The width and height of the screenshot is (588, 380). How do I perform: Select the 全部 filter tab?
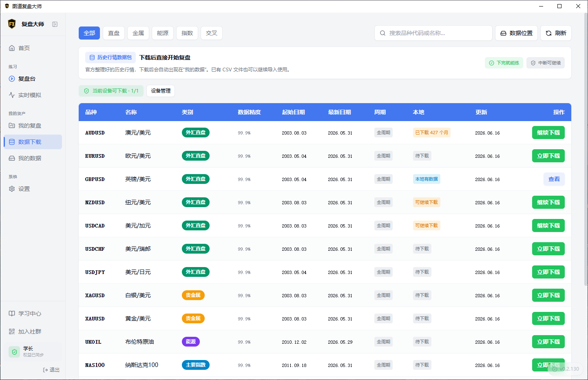(89, 33)
